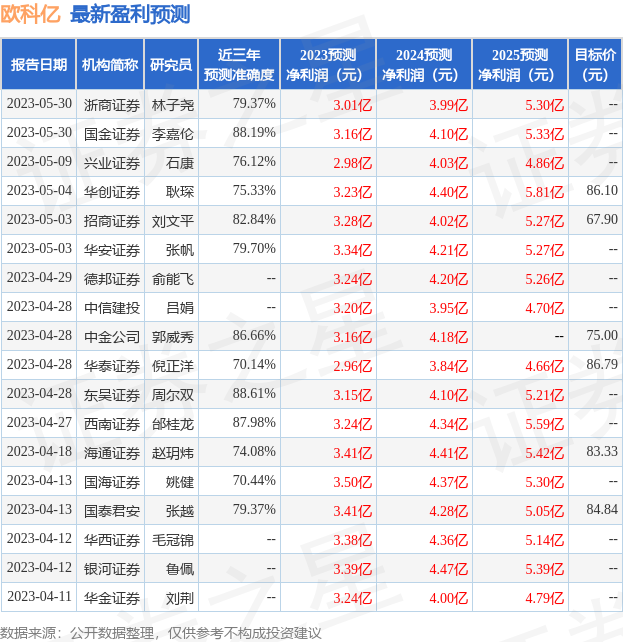623x642 pixels.
Task: Click the 德邦证券 institution cell
Action: [x=112, y=279]
